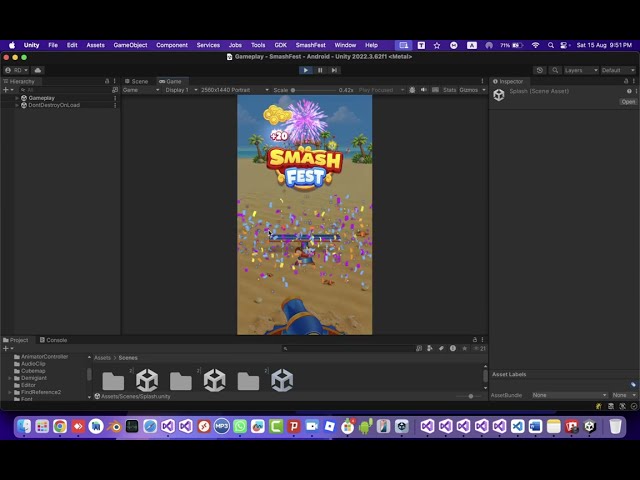
Task: Toggle the Stats overlay
Action: (449, 90)
